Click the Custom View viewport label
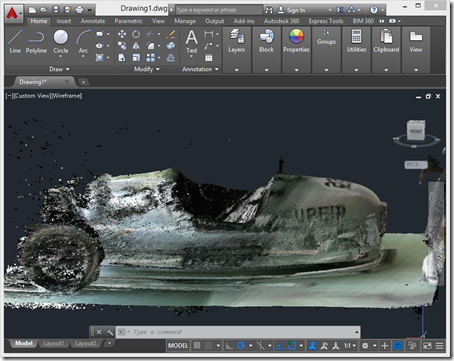This screenshot has height=361, width=454. (32, 96)
